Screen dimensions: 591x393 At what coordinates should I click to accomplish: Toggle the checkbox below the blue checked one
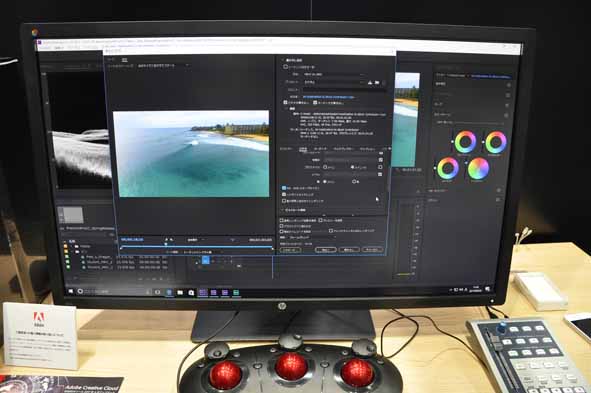pyautogui.click(x=284, y=194)
